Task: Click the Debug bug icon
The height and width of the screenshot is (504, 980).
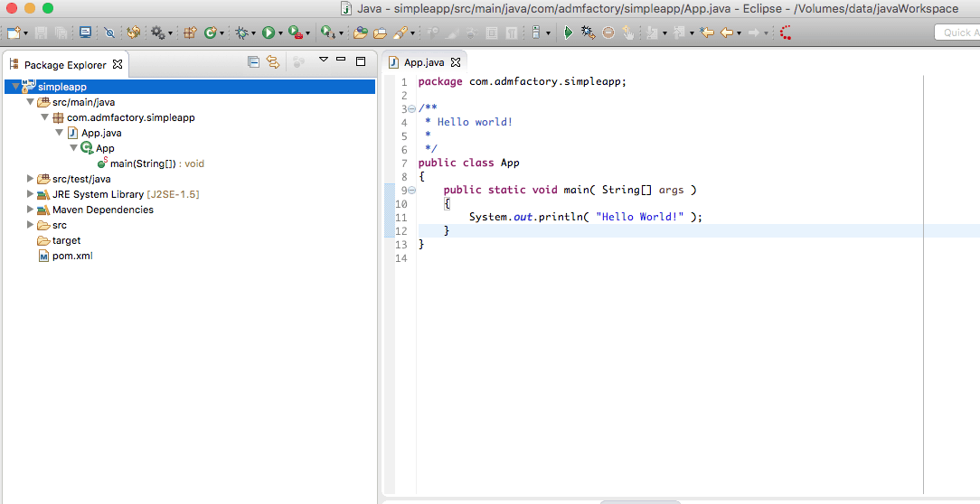Action: click(x=242, y=33)
